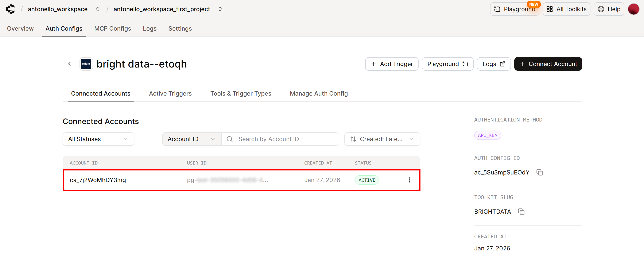The width and height of the screenshot is (644, 258).
Task: Copy the BRIGHTDATA toolkit slug
Action: (x=521, y=212)
